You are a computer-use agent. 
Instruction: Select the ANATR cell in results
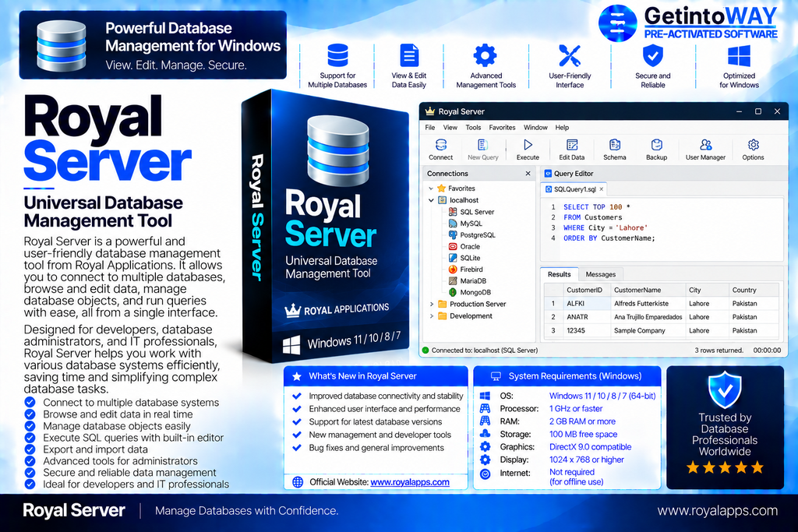[586, 317]
